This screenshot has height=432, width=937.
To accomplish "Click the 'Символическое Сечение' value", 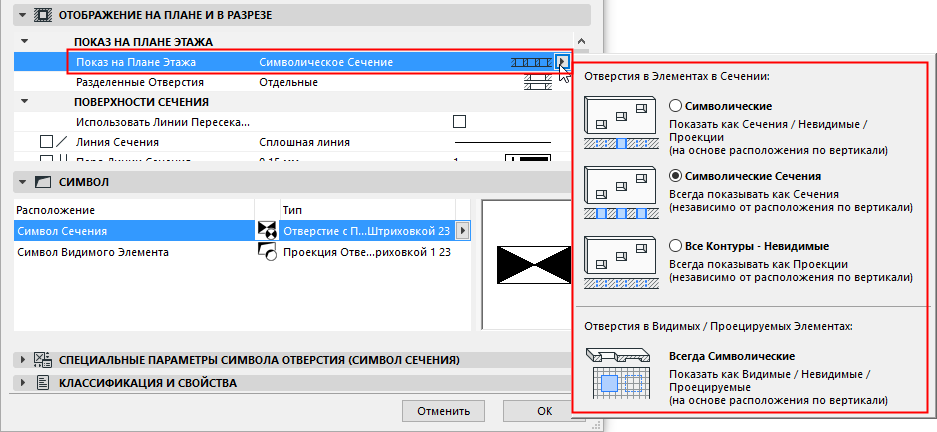I will [326, 62].
